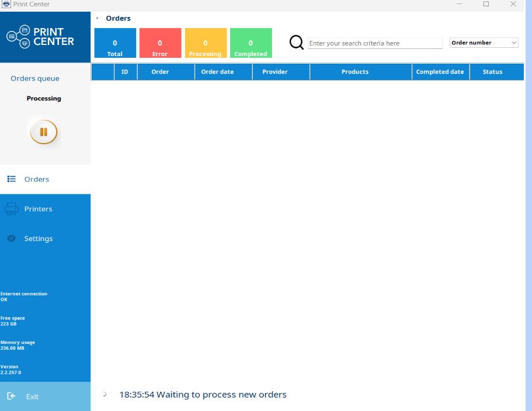Open the Order number search dropdown
The height and width of the screenshot is (411, 532).
[484, 43]
